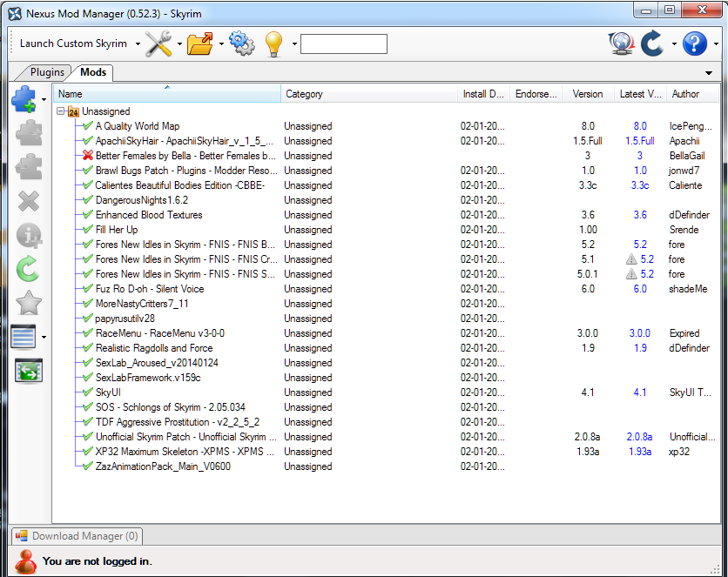Viewport: 728px width, 577px height.
Task: Toggle the green check for A Quality World Map
Action: pyautogui.click(x=88, y=126)
